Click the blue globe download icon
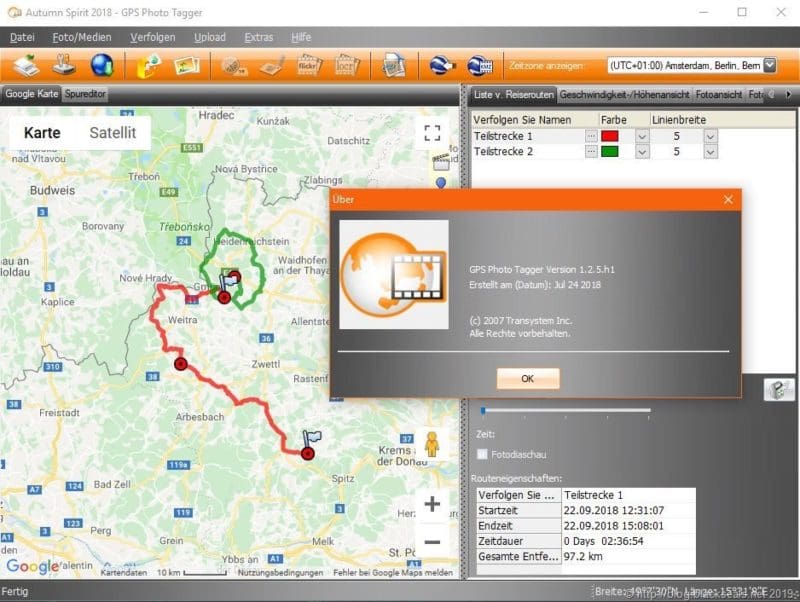 (x=102, y=65)
